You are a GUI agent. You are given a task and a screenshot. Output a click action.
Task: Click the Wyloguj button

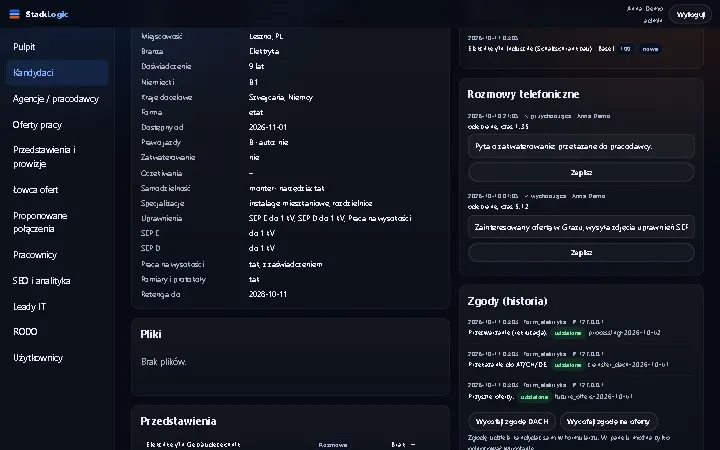point(690,14)
